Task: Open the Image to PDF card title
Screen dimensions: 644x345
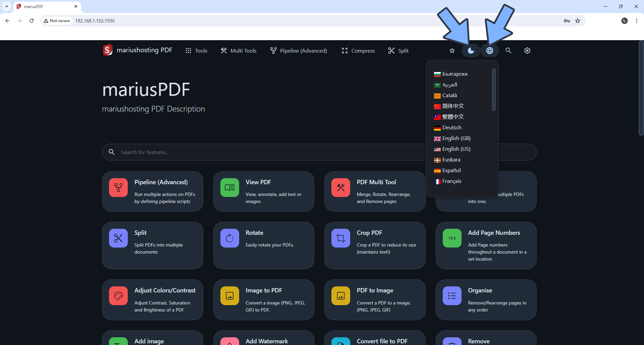Action: pos(264,290)
